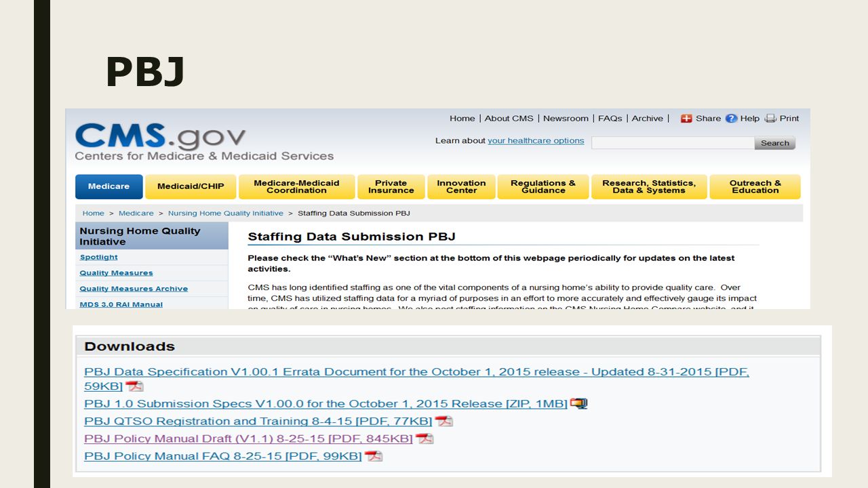Click PDF icon after QTSO Registration link
Screen dimensions: 868x488
click(443, 421)
